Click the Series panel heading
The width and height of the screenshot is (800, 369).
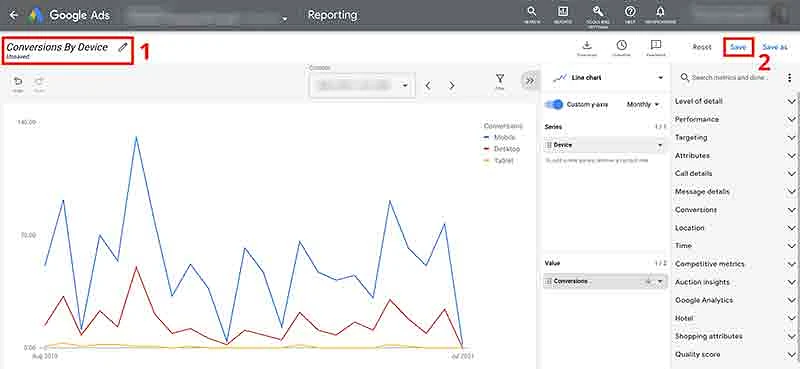tap(553, 127)
